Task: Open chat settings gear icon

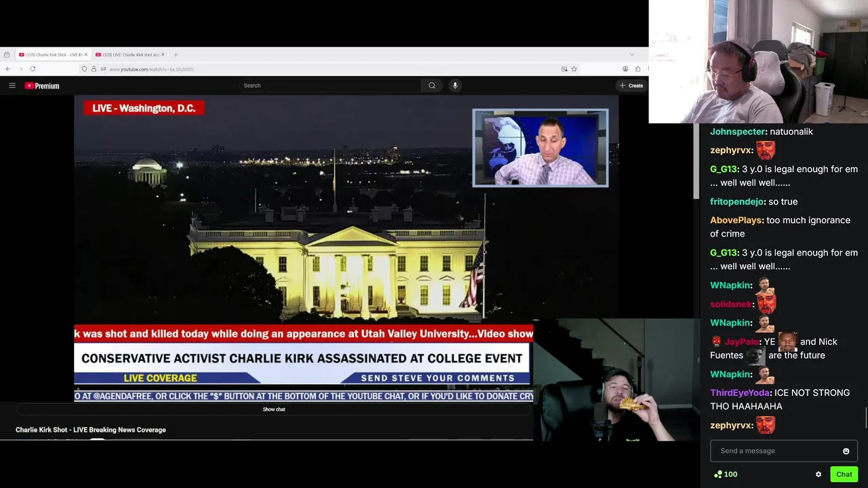Action: click(x=818, y=474)
